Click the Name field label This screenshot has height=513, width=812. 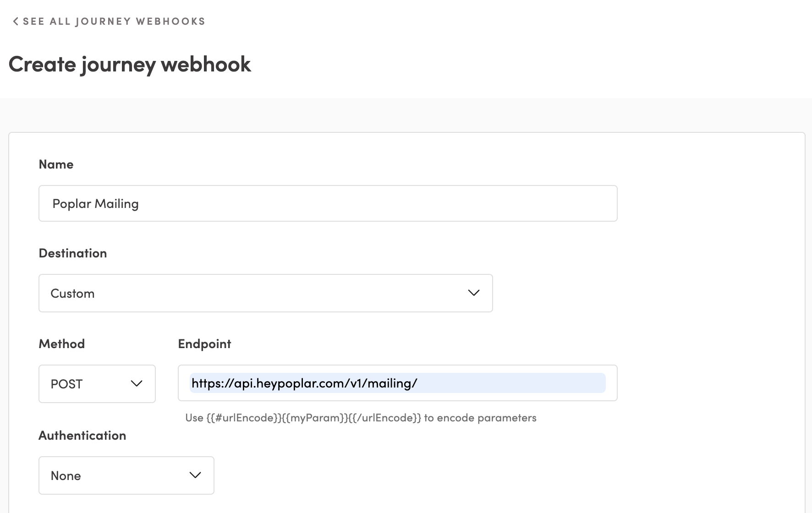pos(56,164)
